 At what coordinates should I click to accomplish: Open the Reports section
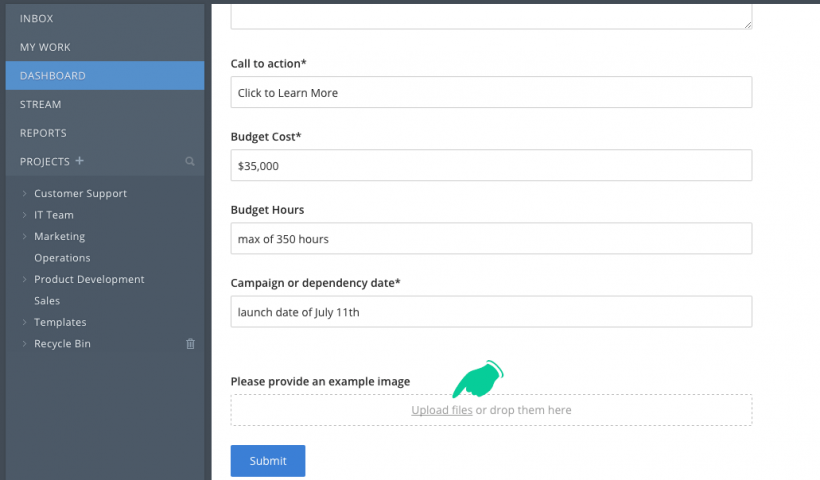click(x=105, y=133)
